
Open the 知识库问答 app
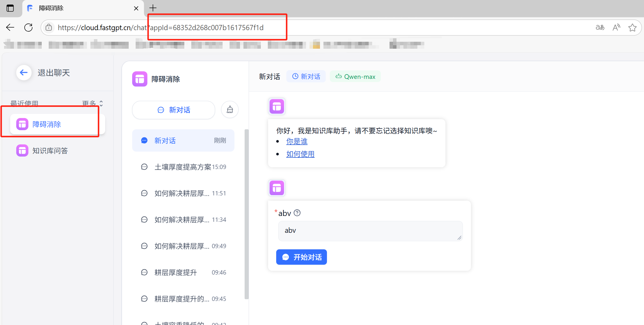[x=50, y=150]
